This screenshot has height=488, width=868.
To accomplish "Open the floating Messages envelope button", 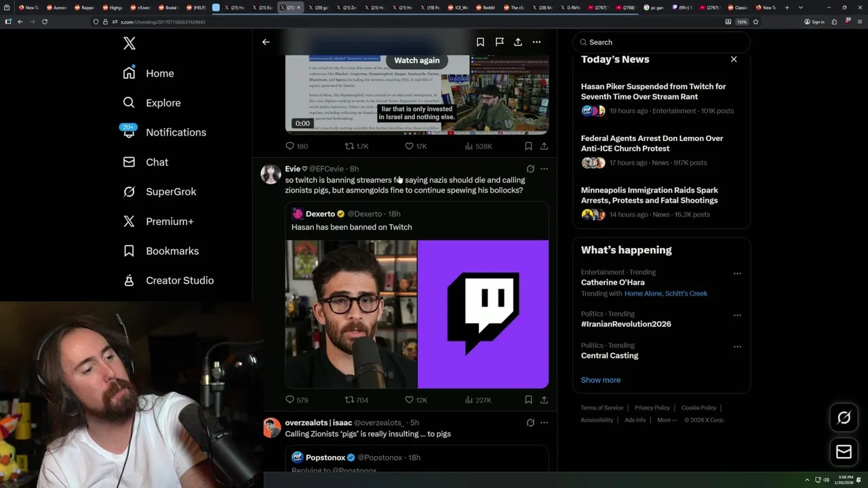I will tap(844, 452).
